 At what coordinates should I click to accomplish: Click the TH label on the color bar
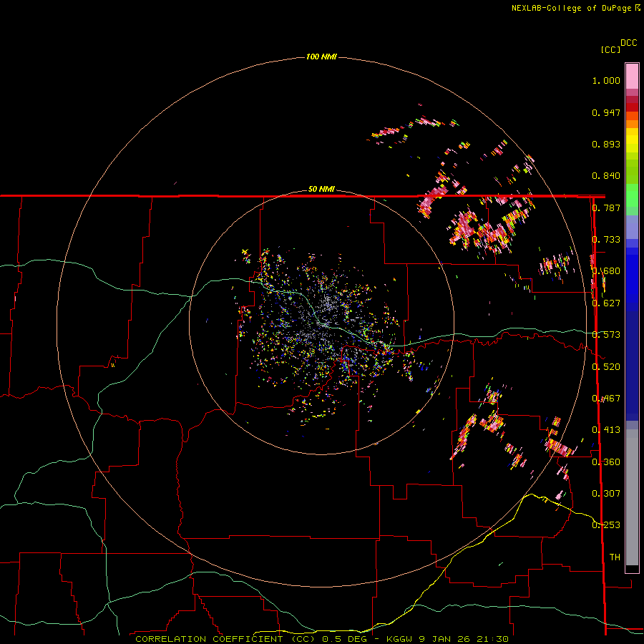click(615, 557)
